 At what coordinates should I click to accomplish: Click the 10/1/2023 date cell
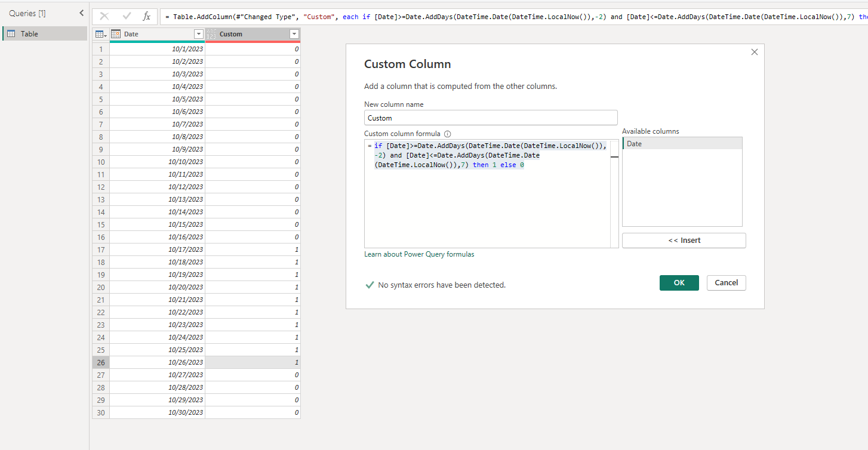click(158, 49)
